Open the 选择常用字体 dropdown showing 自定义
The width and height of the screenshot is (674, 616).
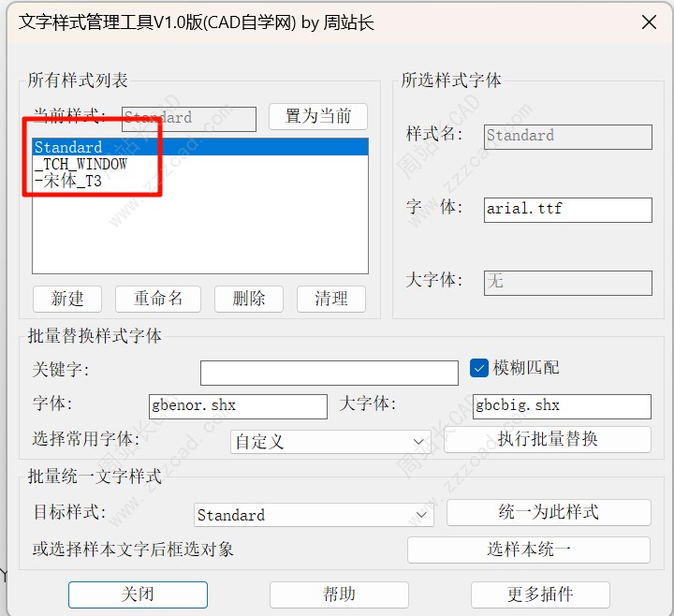330,441
